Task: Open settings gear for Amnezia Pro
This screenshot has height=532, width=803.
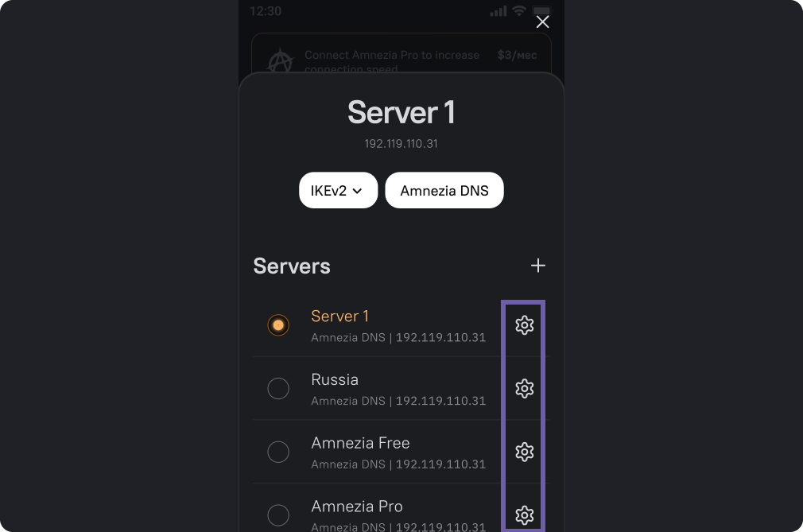Action: click(524, 515)
